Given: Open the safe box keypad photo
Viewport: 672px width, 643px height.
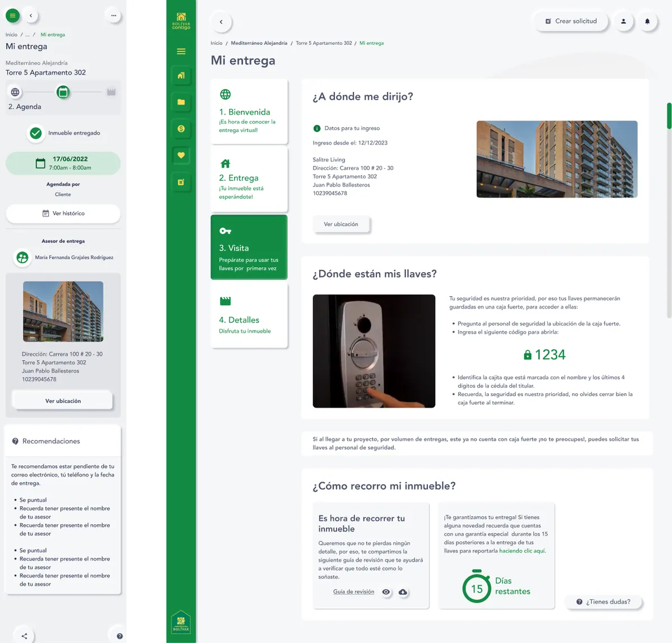Looking at the screenshot, I should click(374, 351).
